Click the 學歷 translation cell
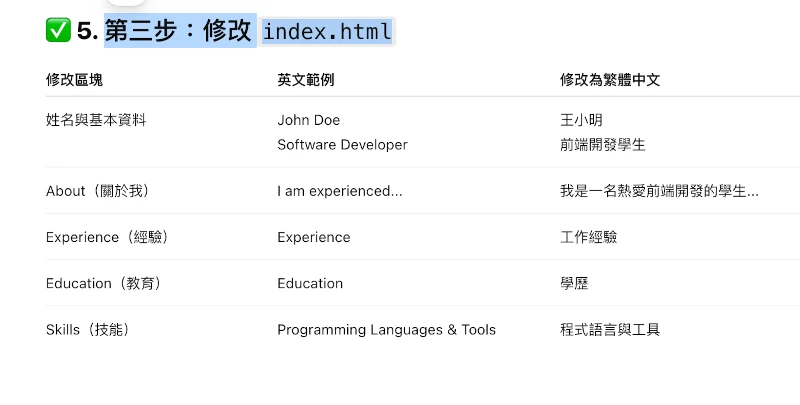 click(x=574, y=283)
